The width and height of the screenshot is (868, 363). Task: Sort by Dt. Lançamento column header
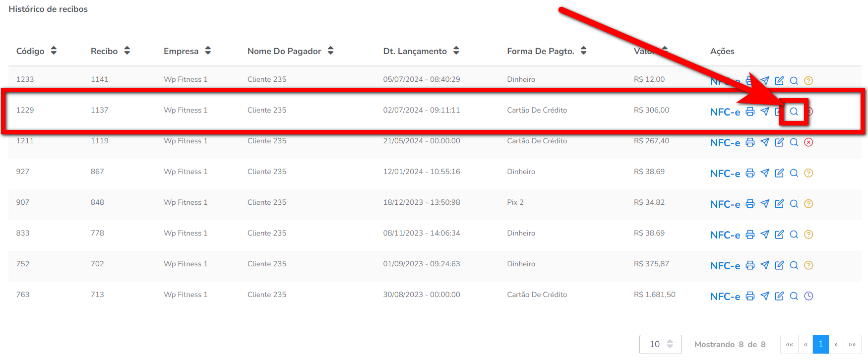click(x=421, y=51)
